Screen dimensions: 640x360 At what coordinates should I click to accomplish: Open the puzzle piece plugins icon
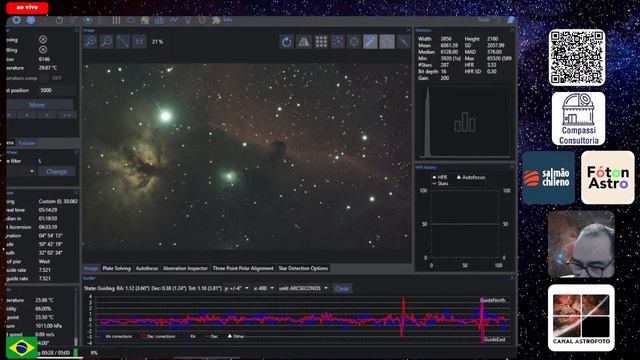point(216,20)
